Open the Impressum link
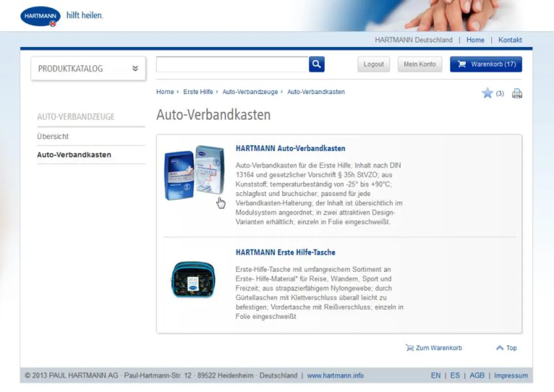 click(511, 375)
